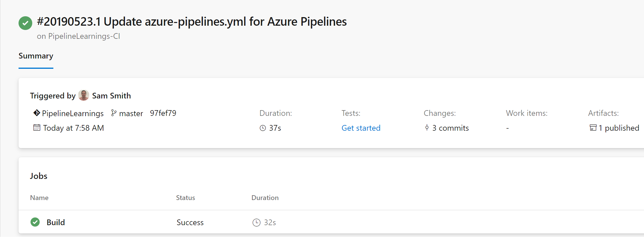This screenshot has width=644, height=238.
Task: Click the calendar icon beside Today at 7:58 AM
Action: click(x=37, y=128)
